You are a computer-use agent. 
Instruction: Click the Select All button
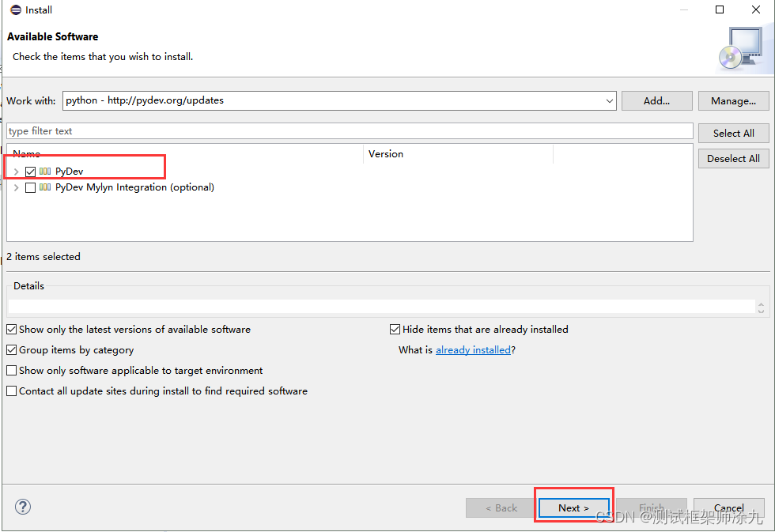[x=734, y=134]
